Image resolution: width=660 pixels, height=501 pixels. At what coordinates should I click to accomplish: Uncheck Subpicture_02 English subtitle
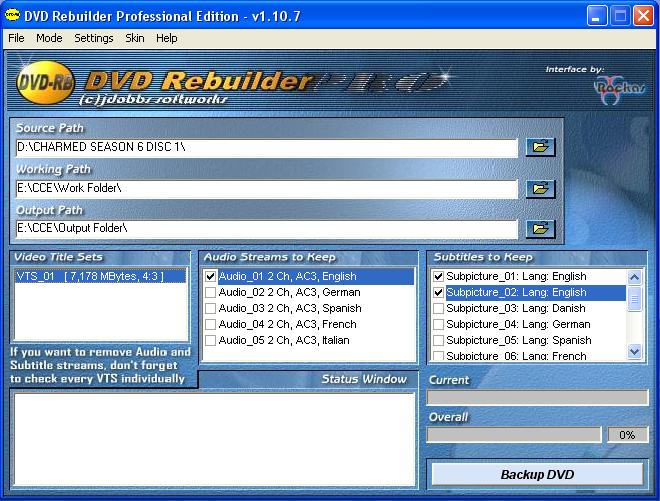pyautogui.click(x=438, y=293)
